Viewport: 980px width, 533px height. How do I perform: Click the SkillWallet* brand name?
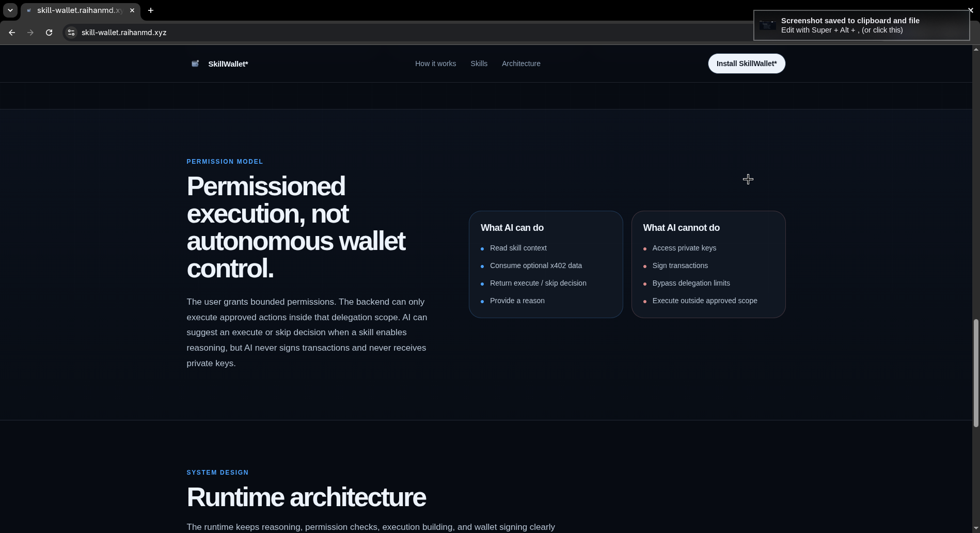(x=228, y=64)
